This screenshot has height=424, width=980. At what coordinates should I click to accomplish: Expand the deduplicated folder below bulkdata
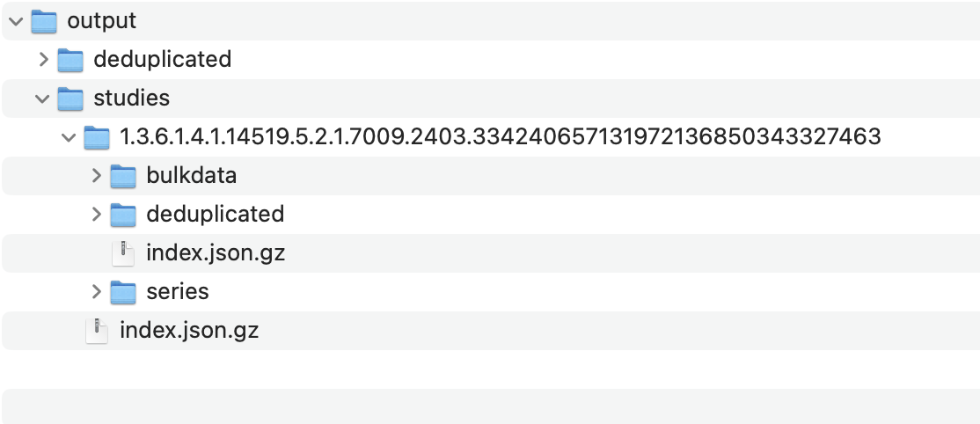(x=96, y=215)
